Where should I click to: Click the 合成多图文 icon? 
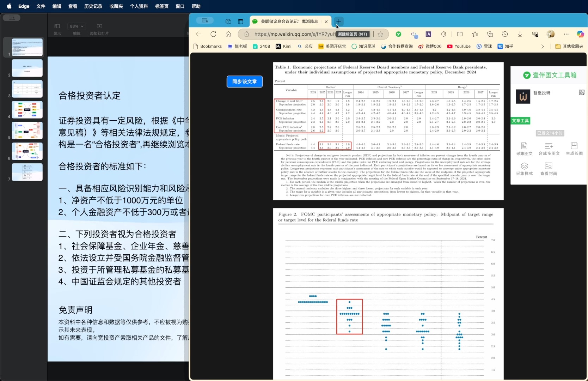click(x=549, y=146)
